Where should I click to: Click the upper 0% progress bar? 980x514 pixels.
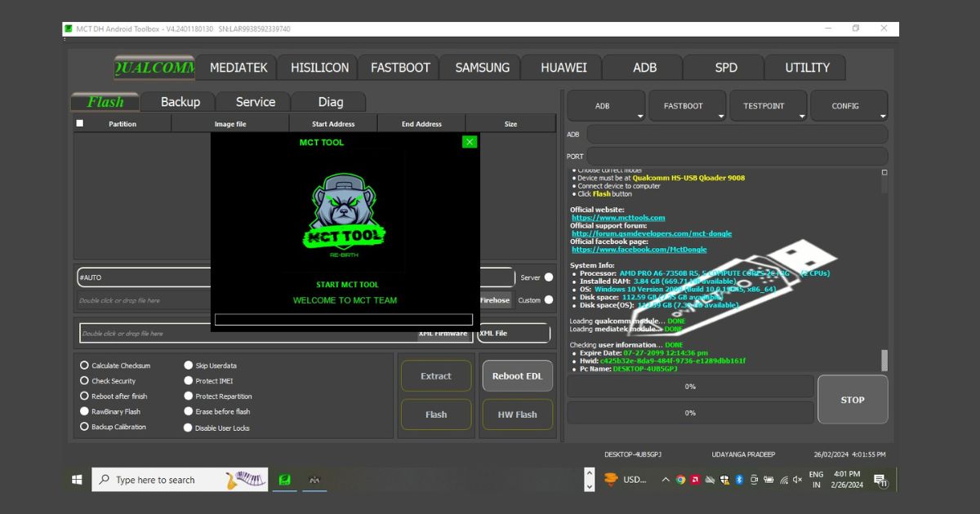click(690, 387)
